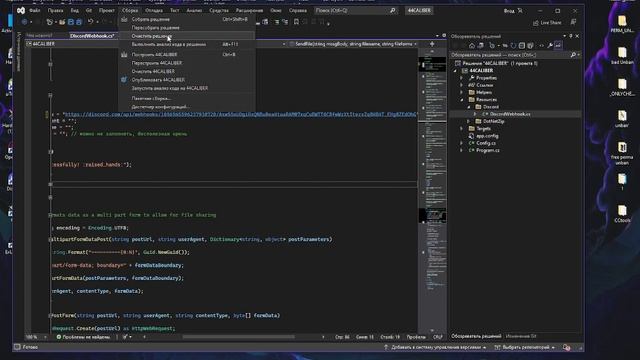
Task: Click the wrench Properties icon in Solution Explorer
Action: pos(550,46)
